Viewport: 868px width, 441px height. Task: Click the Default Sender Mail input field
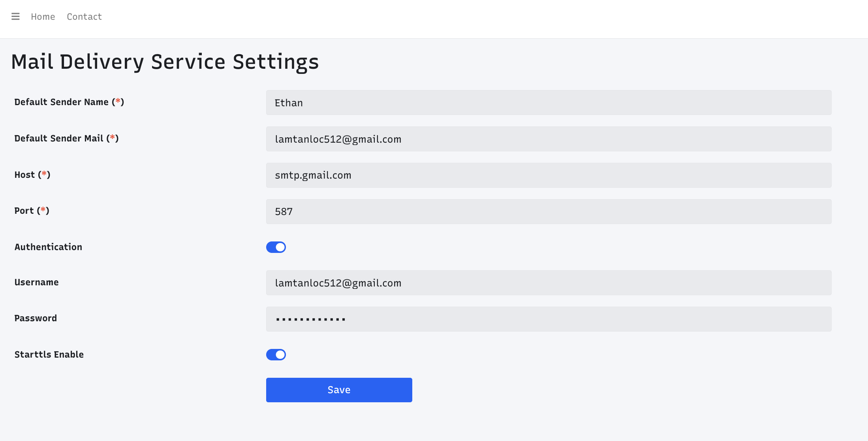549,139
